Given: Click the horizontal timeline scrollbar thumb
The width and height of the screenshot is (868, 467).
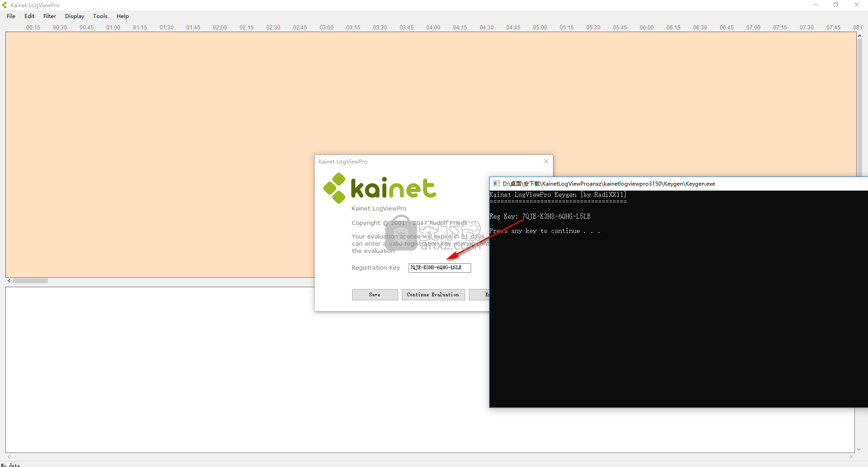Looking at the screenshot, I should 30,280.
